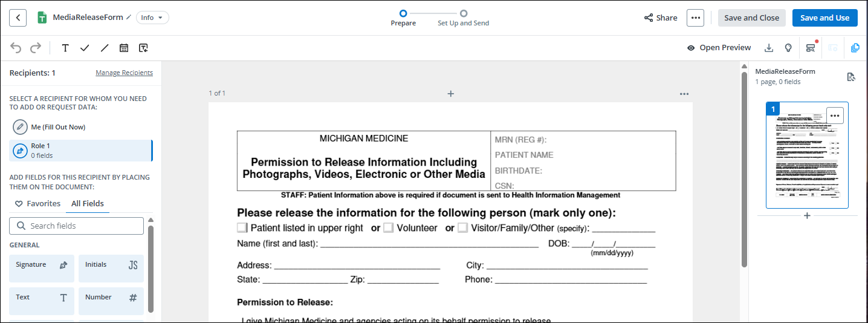The height and width of the screenshot is (323, 868).
Task: Click page 1 thumbnail
Action: coord(807,155)
